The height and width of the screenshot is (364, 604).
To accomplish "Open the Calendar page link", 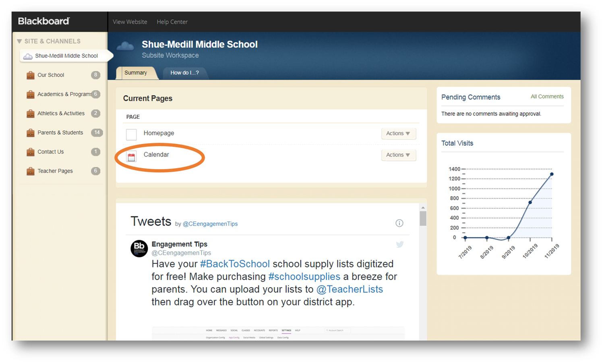I will coord(156,155).
